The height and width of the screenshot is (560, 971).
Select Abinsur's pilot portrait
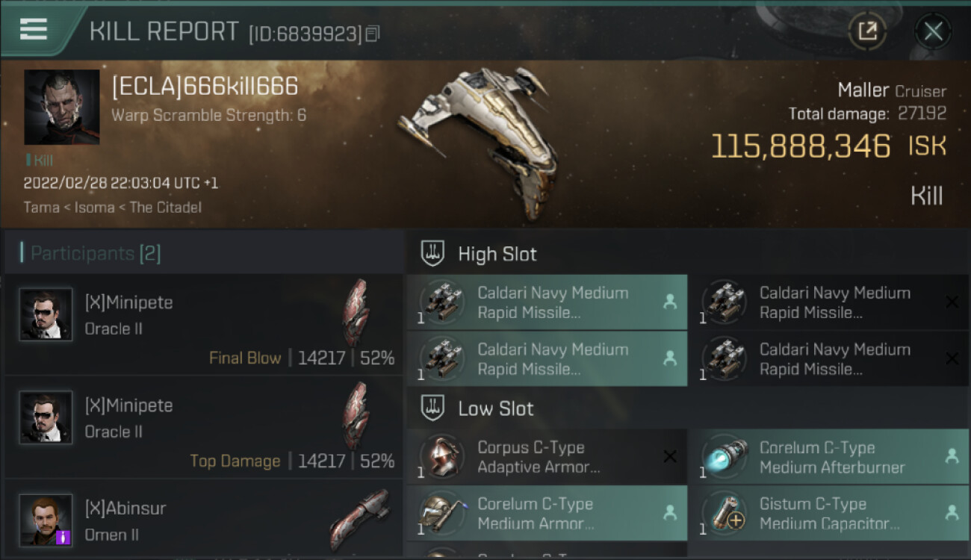click(x=46, y=520)
